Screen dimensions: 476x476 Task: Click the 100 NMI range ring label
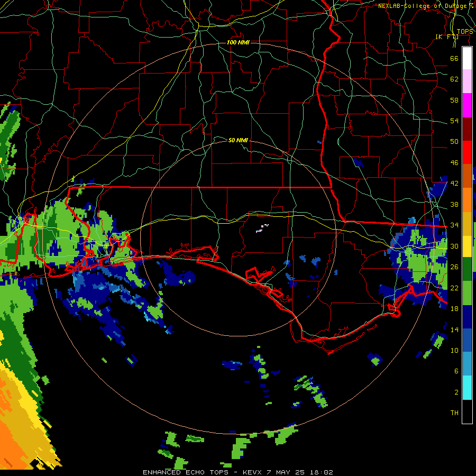(x=238, y=42)
